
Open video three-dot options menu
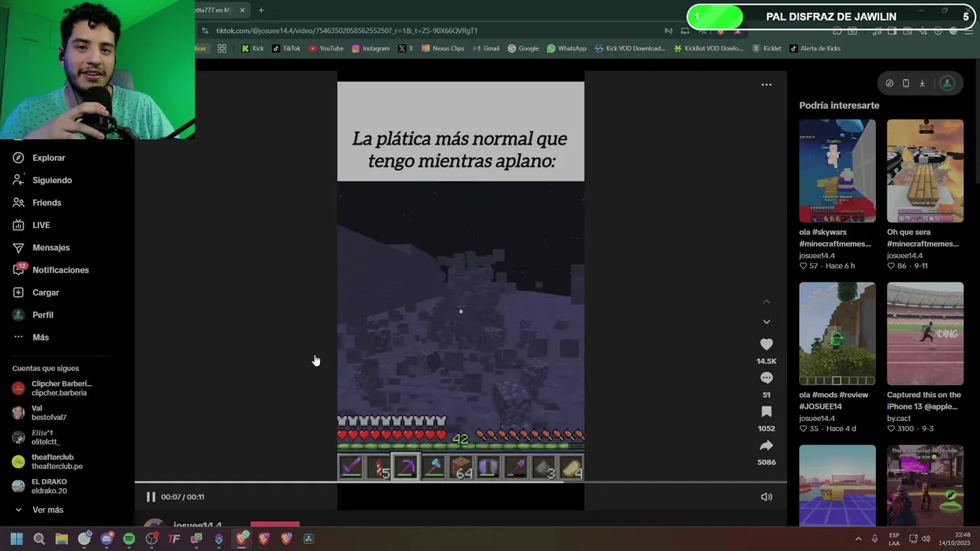[766, 85]
